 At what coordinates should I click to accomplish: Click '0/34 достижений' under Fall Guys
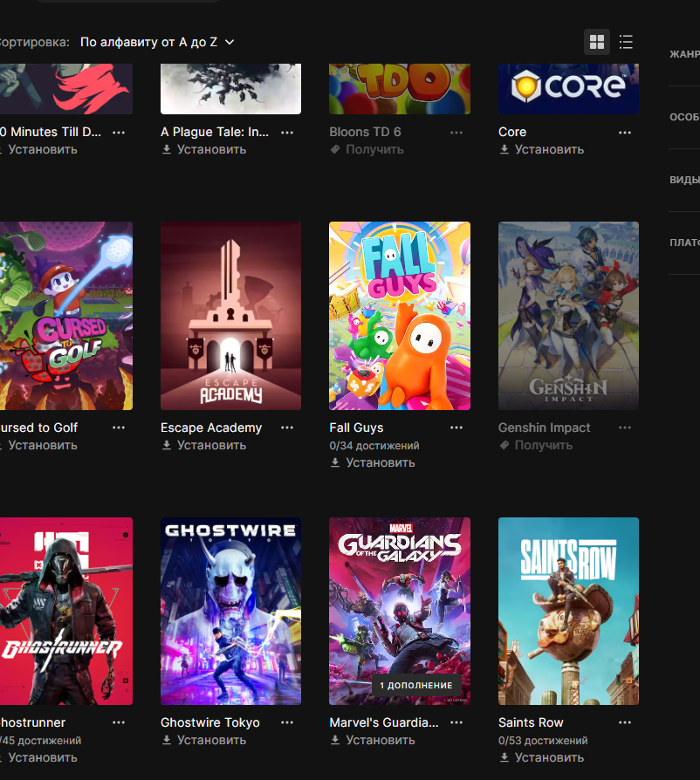(374, 445)
